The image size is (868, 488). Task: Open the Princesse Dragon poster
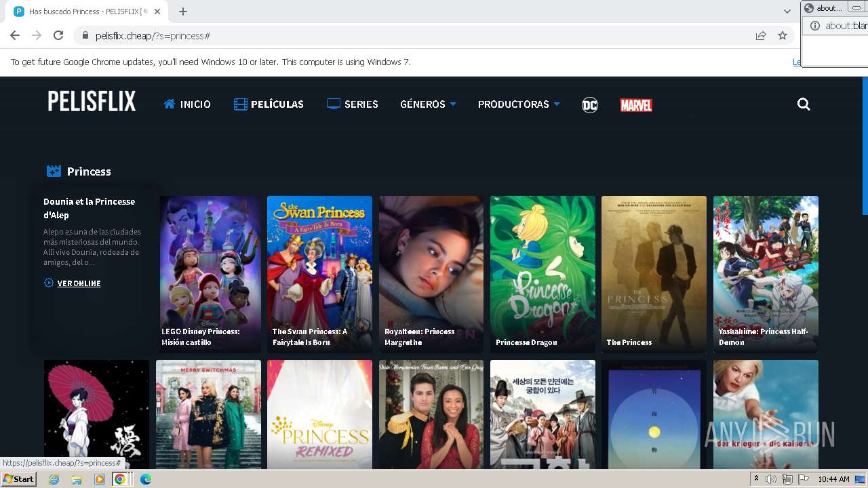coord(542,274)
